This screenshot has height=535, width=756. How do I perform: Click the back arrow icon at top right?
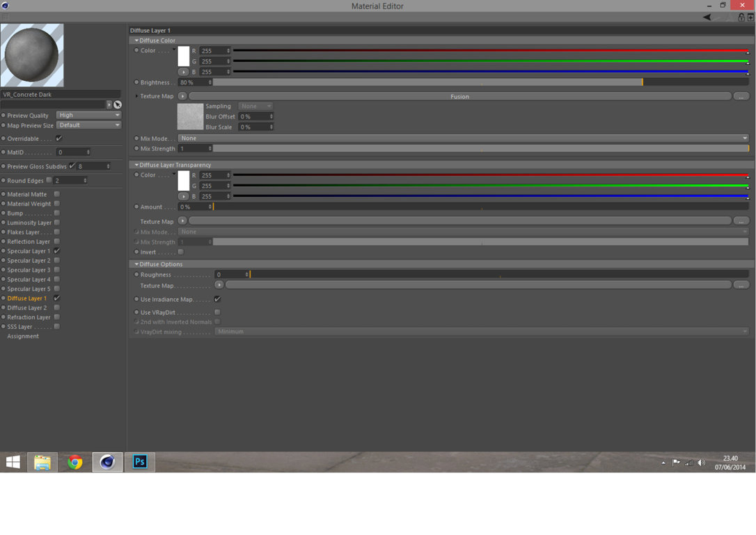(707, 17)
